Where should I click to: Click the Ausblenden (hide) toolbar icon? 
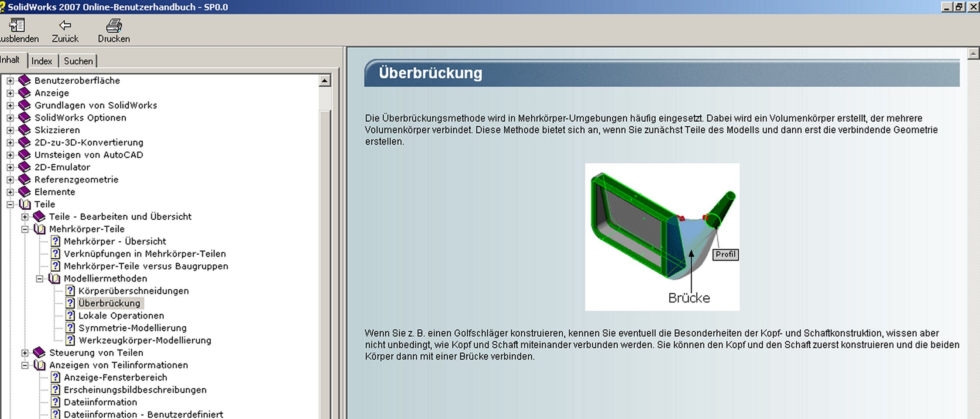(17, 25)
